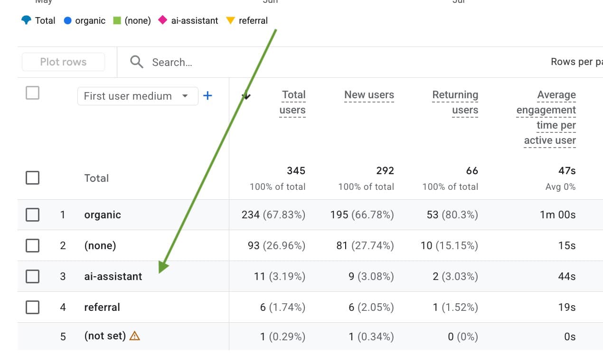Check the Total row checkbox
603x364 pixels.
pyautogui.click(x=32, y=178)
